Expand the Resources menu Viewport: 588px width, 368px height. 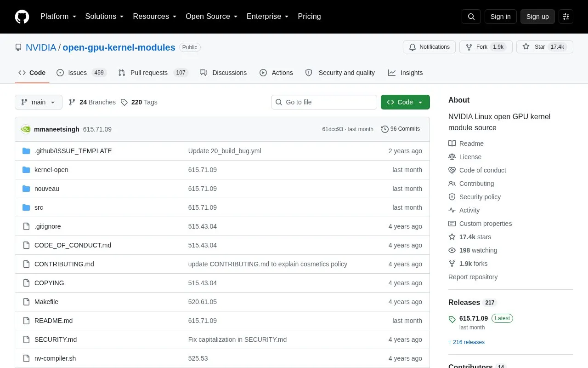click(x=155, y=17)
